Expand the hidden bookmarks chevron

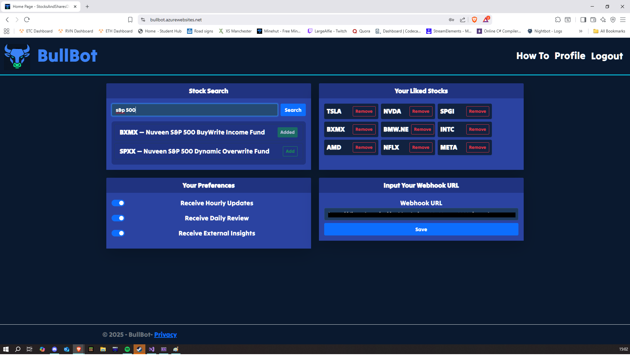[581, 31]
